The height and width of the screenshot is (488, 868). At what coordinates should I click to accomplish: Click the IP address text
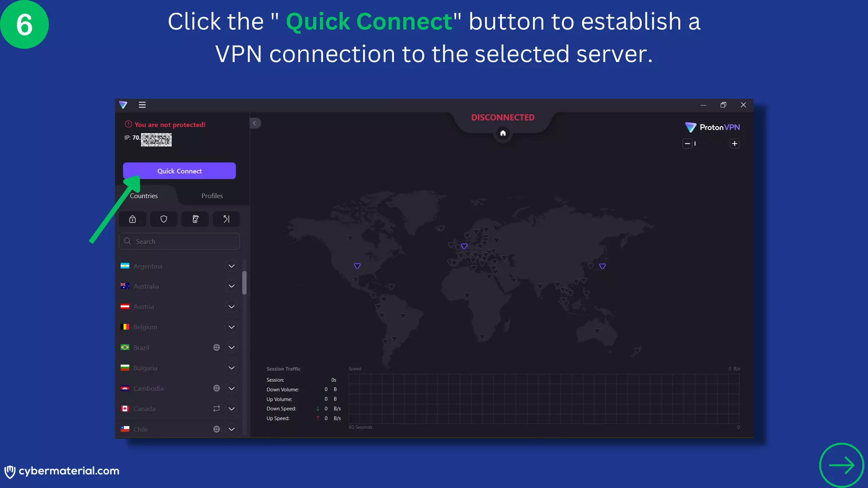pyautogui.click(x=148, y=139)
